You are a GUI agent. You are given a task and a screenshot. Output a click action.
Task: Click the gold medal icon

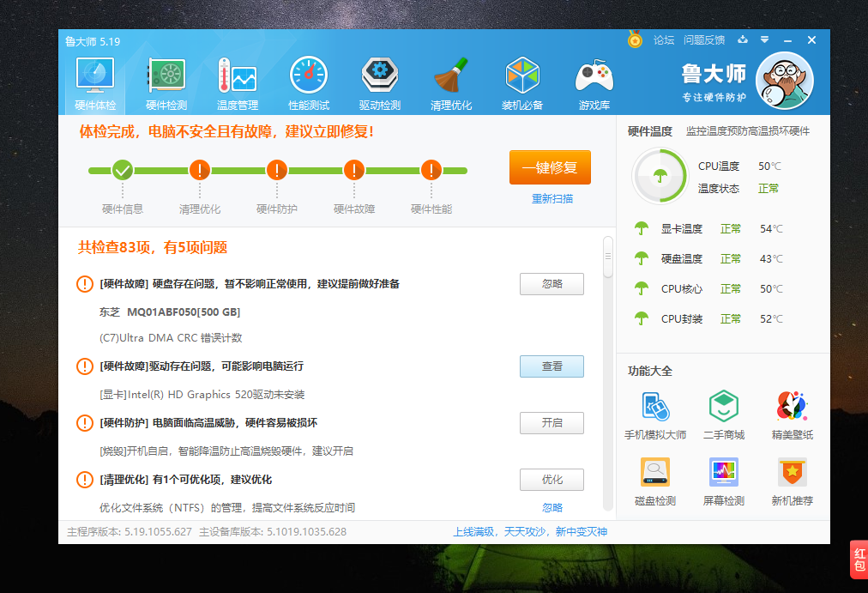635,39
